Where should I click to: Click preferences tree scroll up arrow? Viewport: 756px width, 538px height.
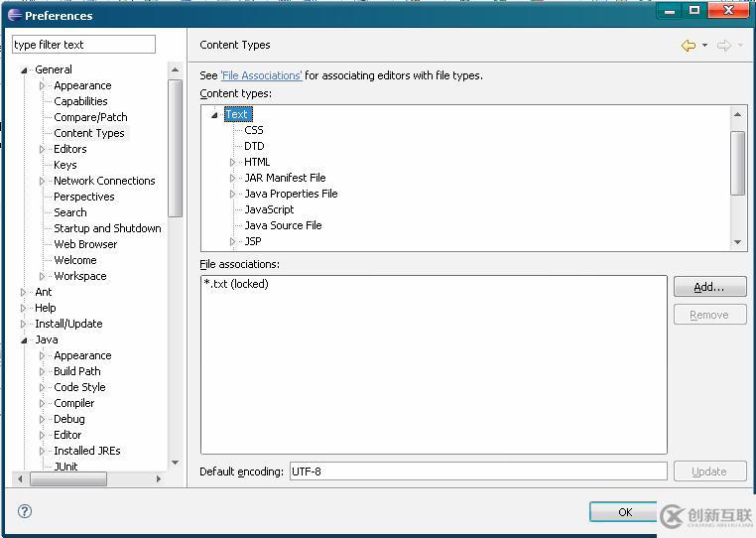pyautogui.click(x=175, y=69)
